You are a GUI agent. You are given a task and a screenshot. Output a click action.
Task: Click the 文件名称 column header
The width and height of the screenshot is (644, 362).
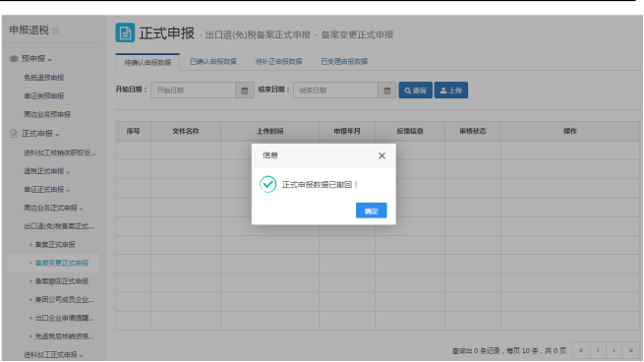click(x=186, y=131)
